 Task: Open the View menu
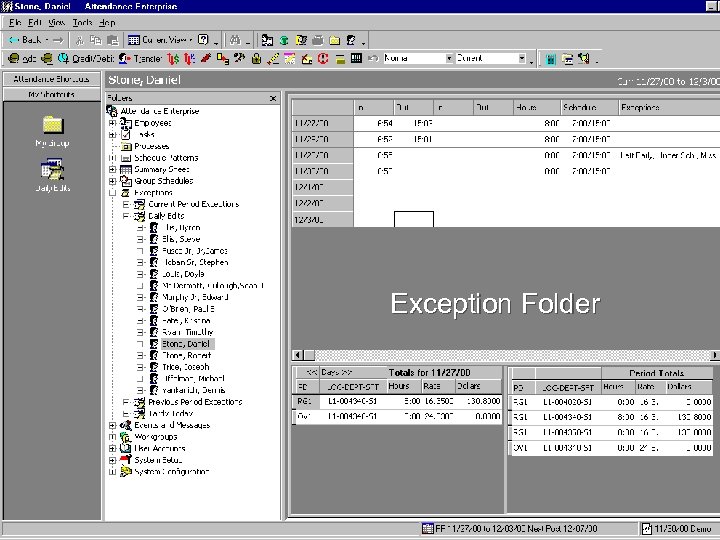pyautogui.click(x=56, y=22)
